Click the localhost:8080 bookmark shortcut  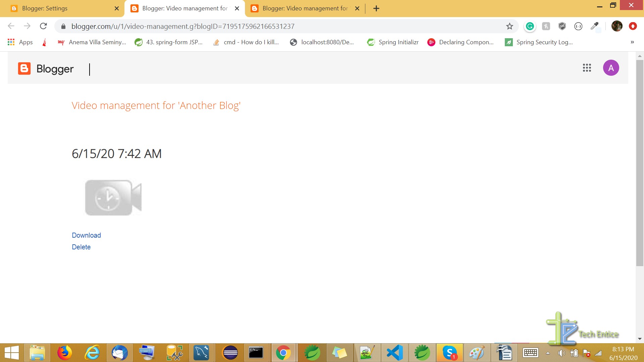click(327, 42)
